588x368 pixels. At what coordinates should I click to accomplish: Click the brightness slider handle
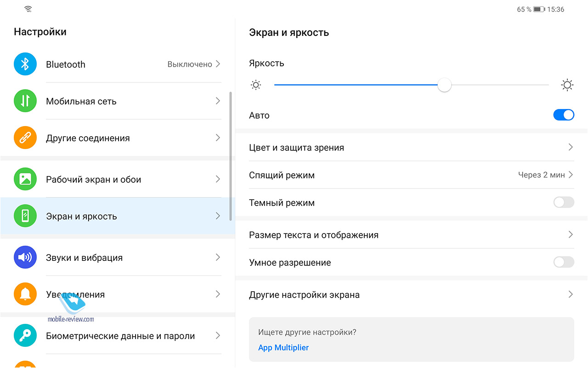click(x=444, y=85)
